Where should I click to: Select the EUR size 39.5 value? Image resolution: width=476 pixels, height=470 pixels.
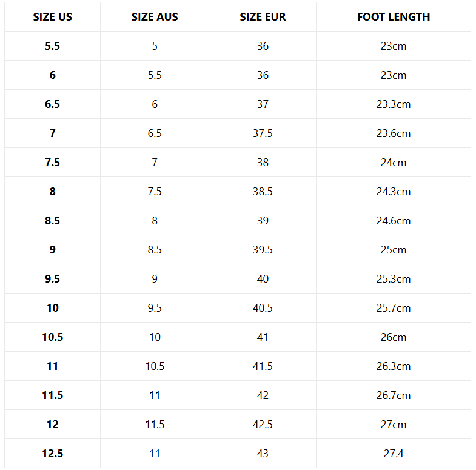point(263,250)
